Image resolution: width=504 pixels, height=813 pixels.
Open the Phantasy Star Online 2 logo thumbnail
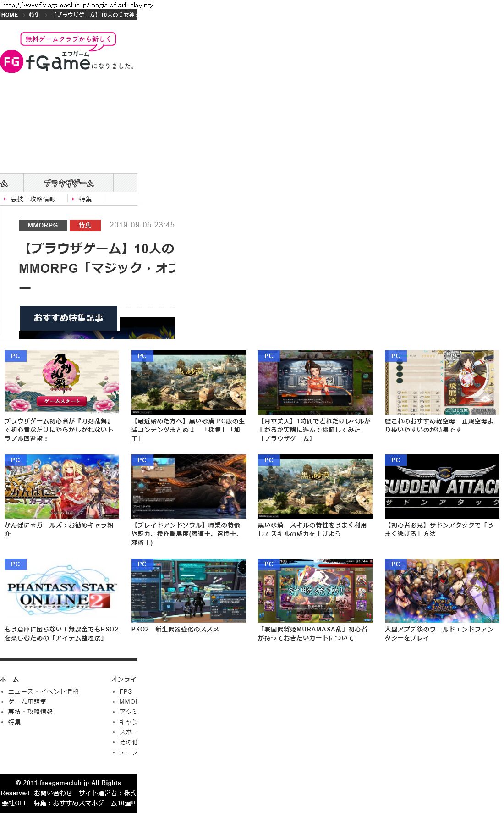(62, 590)
